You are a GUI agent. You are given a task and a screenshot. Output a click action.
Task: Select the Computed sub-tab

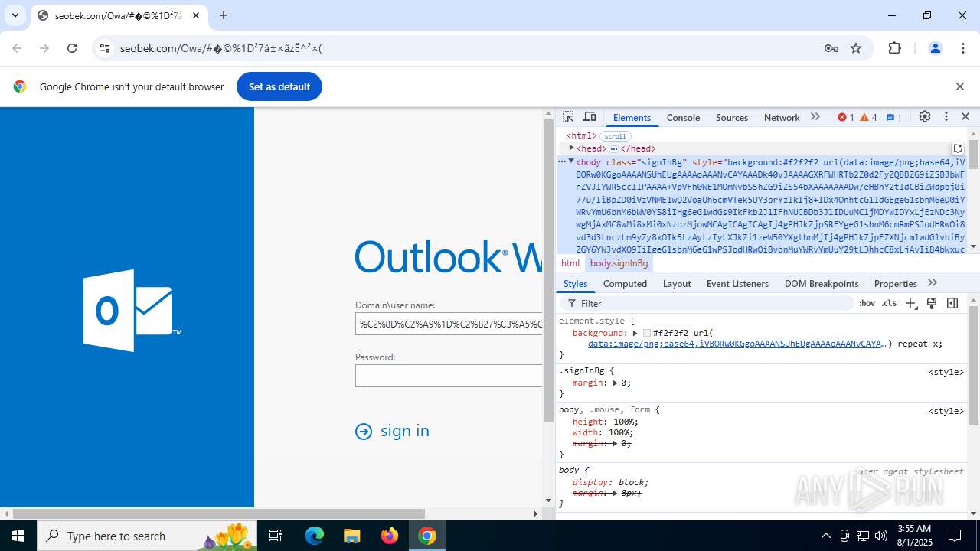point(625,283)
